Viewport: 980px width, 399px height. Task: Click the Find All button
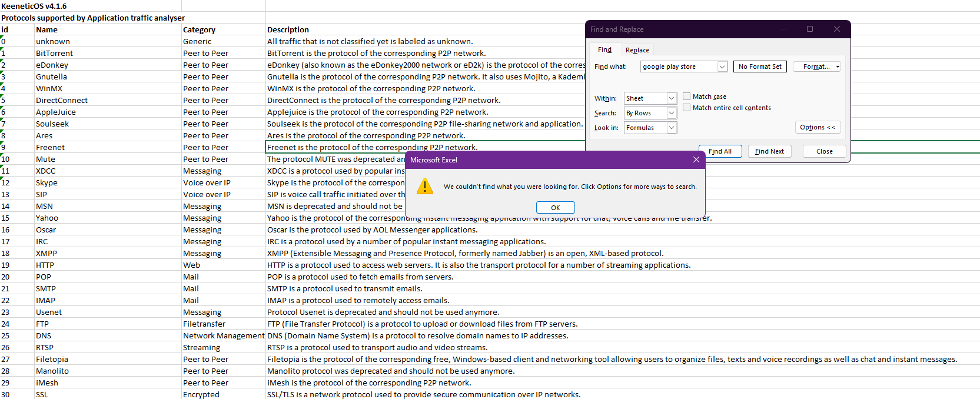(720, 151)
